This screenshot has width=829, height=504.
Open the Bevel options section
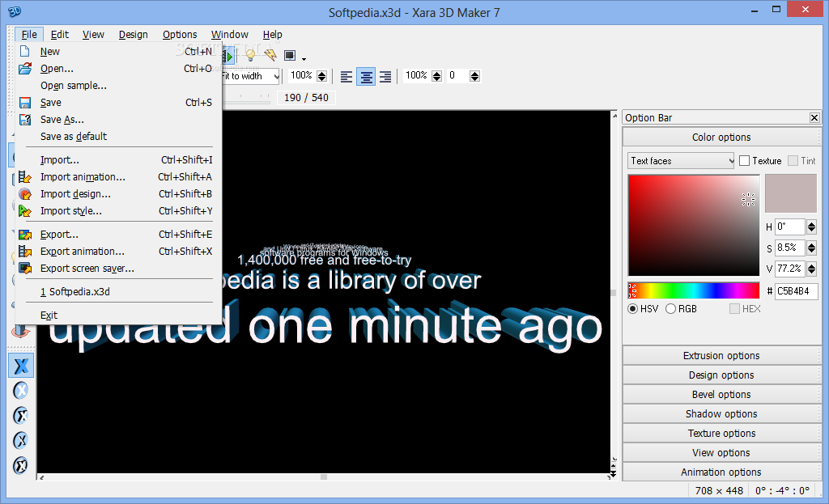pos(721,395)
